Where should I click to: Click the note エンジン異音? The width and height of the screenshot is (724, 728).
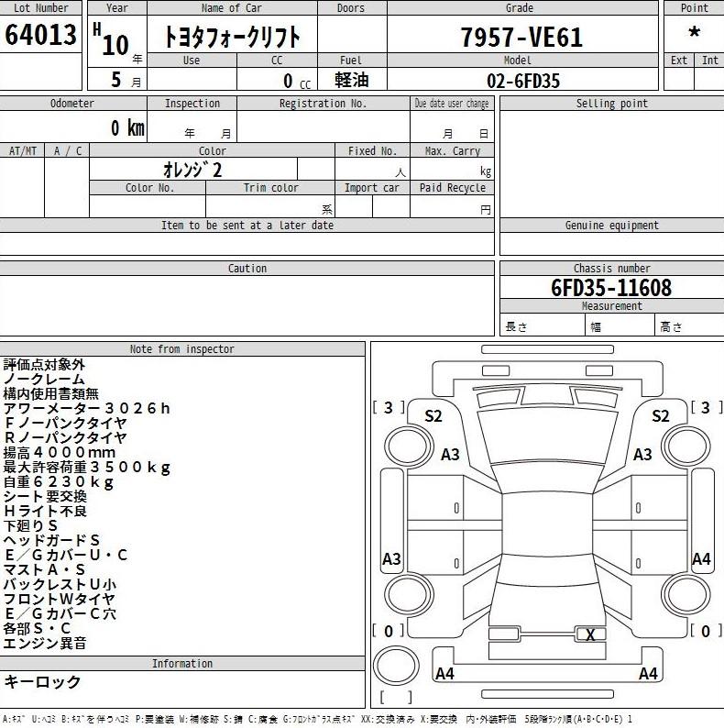coord(45,644)
